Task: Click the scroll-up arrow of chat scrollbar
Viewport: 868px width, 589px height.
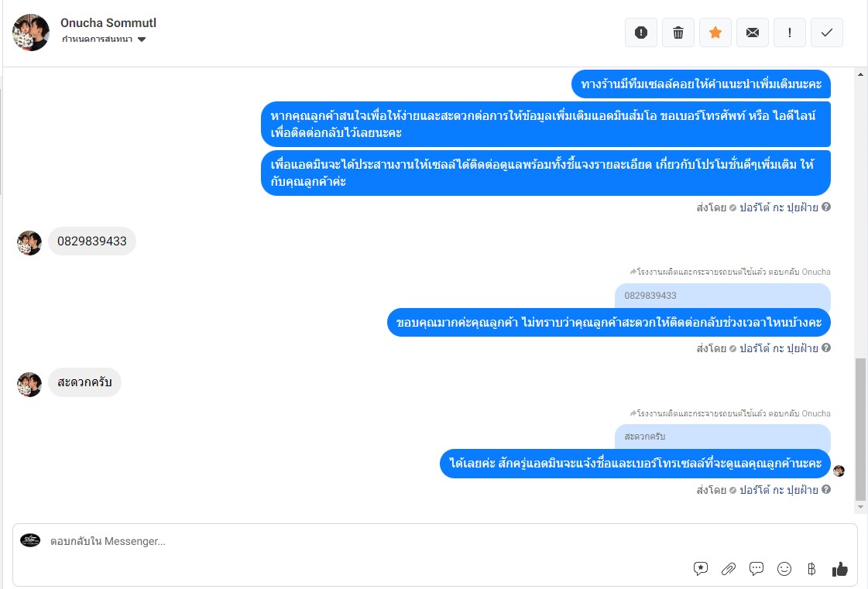Action: (860, 74)
